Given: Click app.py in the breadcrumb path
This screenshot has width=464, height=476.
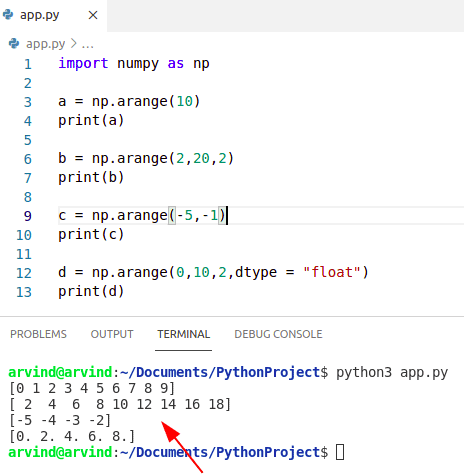Looking at the screenshot, I should pyautogui.click(x=46, y=44).
